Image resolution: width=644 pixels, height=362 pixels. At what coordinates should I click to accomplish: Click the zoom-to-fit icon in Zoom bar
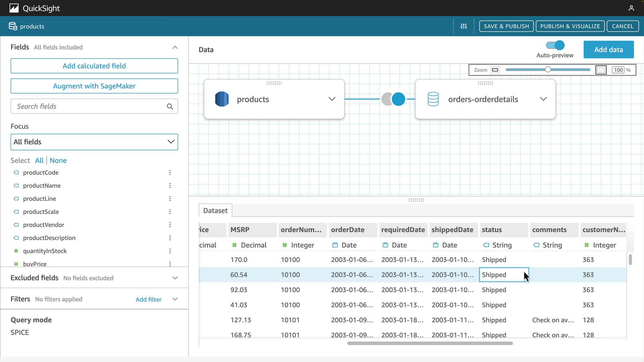pos(601,70)
